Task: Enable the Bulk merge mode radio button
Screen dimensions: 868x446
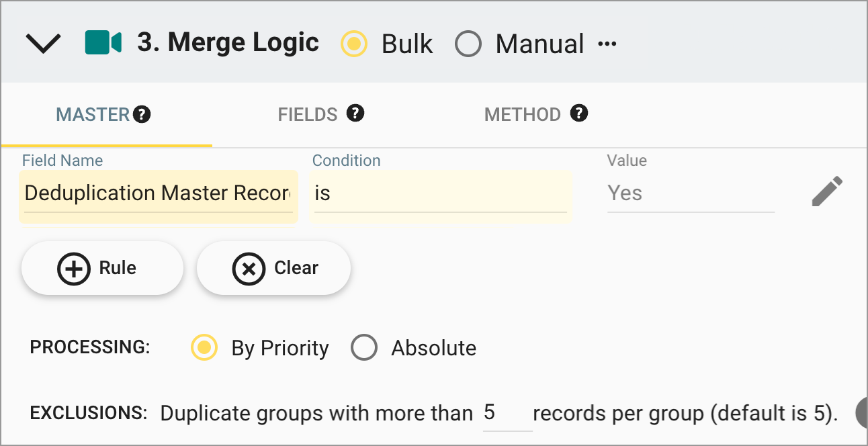Action: pos(354,43)
